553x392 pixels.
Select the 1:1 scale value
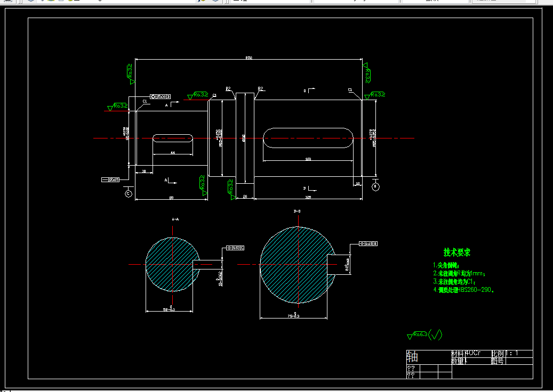tap(512, 353)
